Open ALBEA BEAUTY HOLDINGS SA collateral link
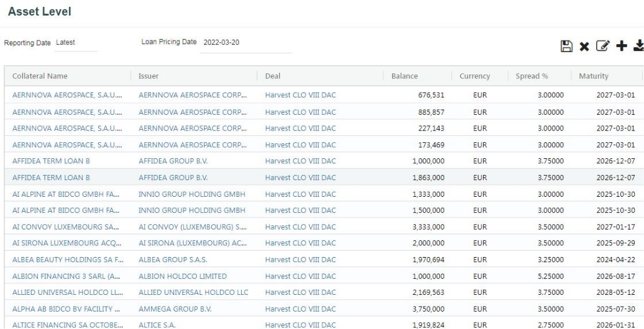 coord(68,259)
